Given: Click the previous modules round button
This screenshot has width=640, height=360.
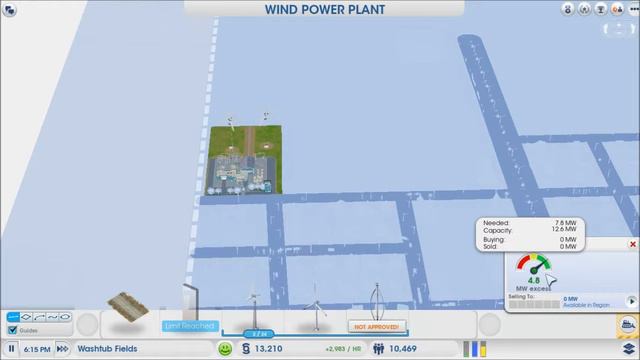Looking at the screenshot, I should click(87, 324).
